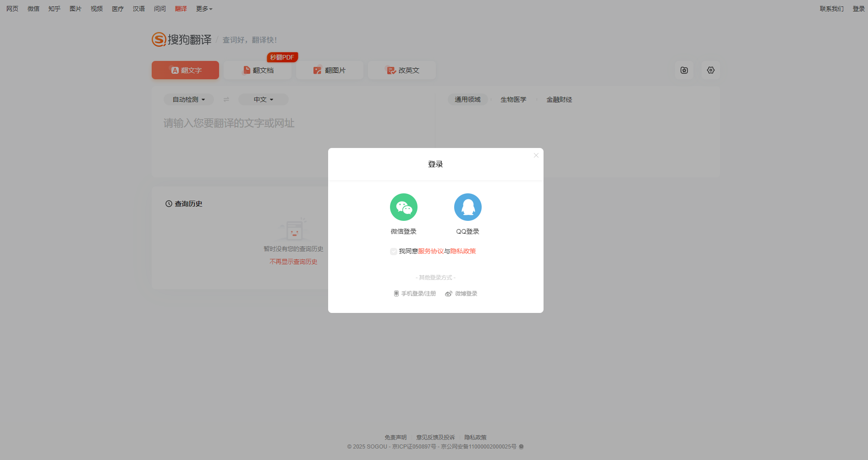Viewport: 868px width, 460px height.
Task: Check the 我同意 agreement checkbox
Action: pos(394,251)
